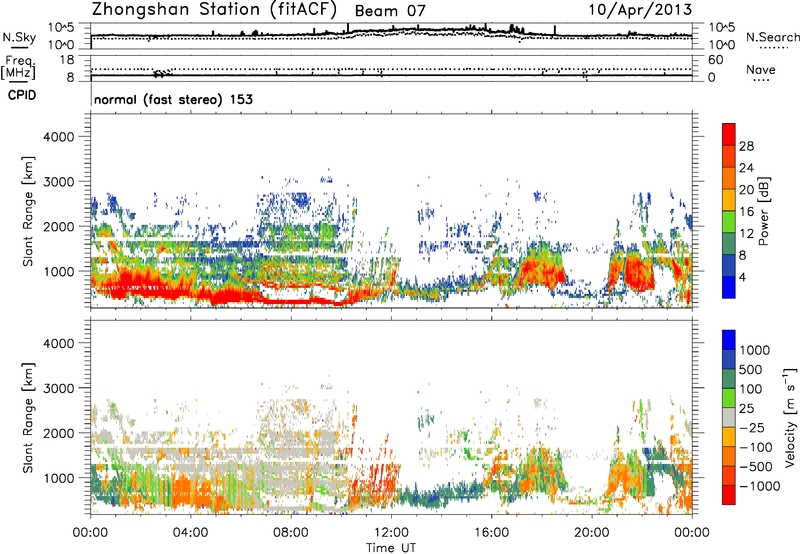This screenshot has width=800, height=554.
Task: Click the '16' tick on the power colorbar
Action: pyautogui.click(x=746, y=212)
